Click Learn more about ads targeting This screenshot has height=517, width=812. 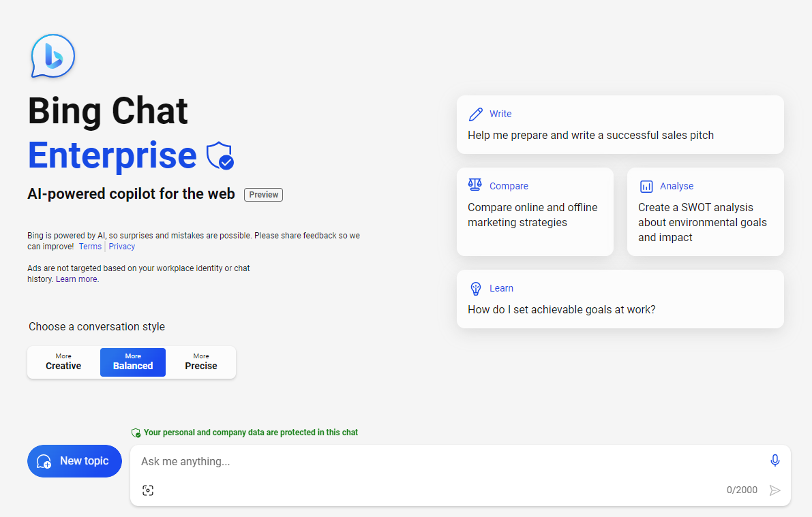click(76, 279)
